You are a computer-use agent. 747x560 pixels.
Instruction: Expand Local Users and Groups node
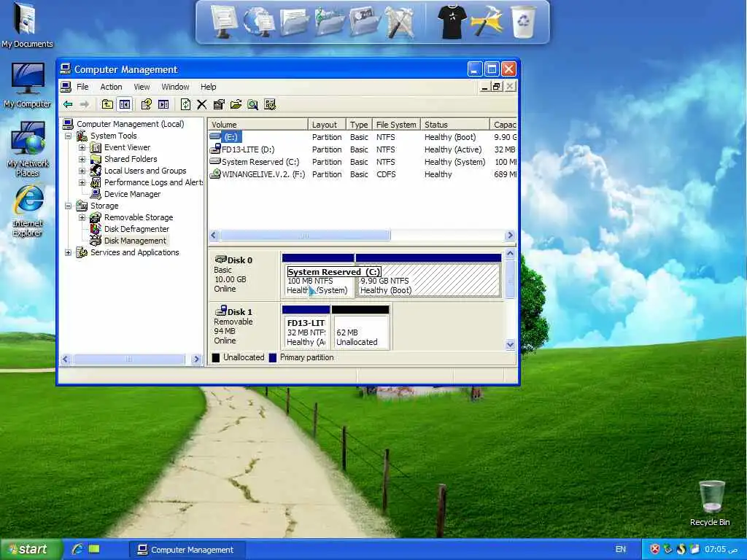[x=82, y=171]
